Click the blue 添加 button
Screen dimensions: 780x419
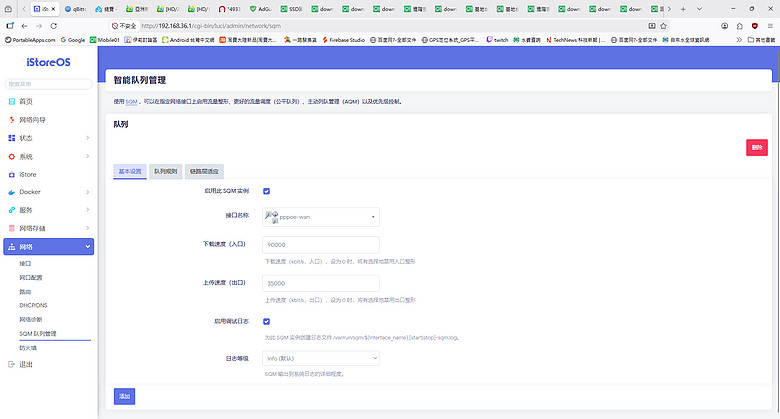click(x=124, y=396)
